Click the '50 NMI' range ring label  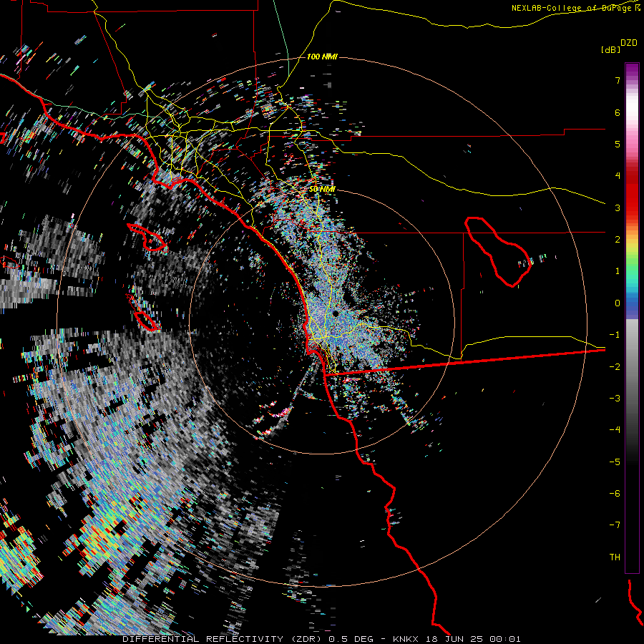pyautogui.click(x=322, y=190)
